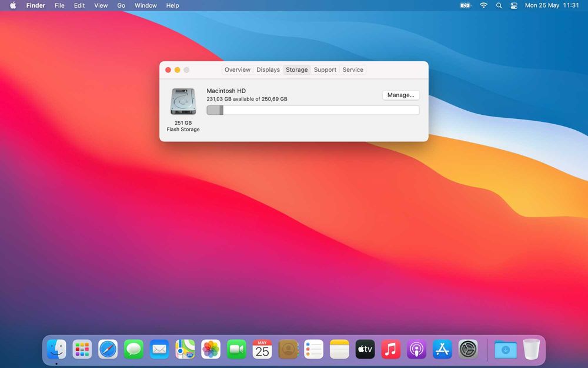Switch to the Support tab

tap(325, 69)
